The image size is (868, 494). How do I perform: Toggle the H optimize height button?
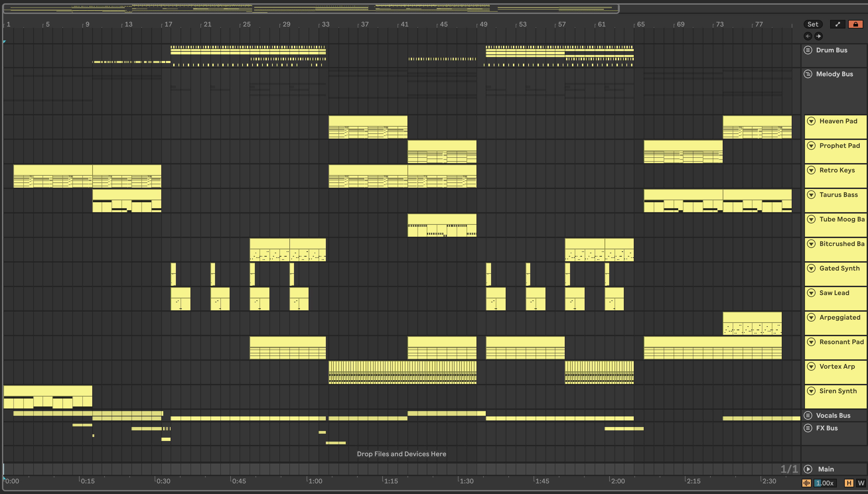tap(849, 483)
